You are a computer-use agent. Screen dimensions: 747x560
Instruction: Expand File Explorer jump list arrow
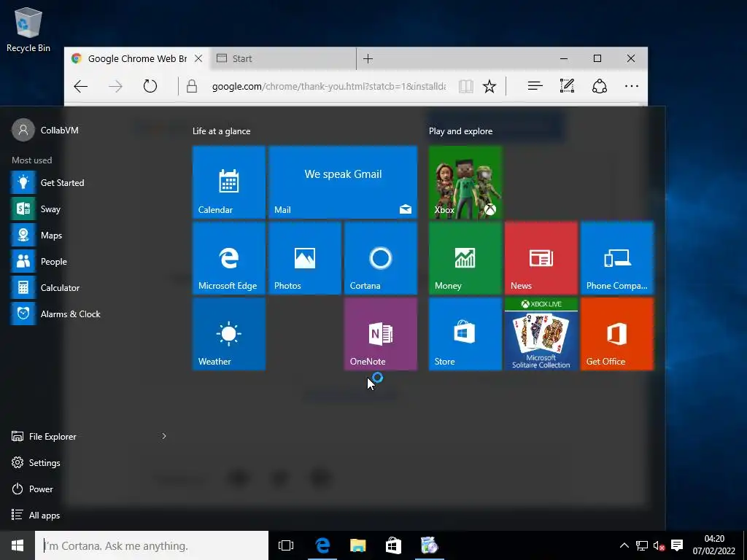tap(164, 436)
